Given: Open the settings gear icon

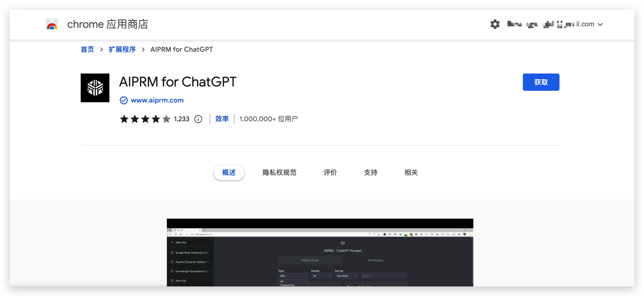Looking at the screenshot, I should click(x=495, y=24).
